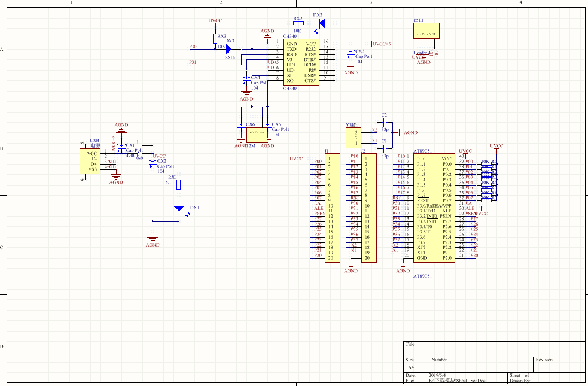Select the RX2 10K resistor
The width and height of the screenshot is (588, 386).
pos(298,23)
